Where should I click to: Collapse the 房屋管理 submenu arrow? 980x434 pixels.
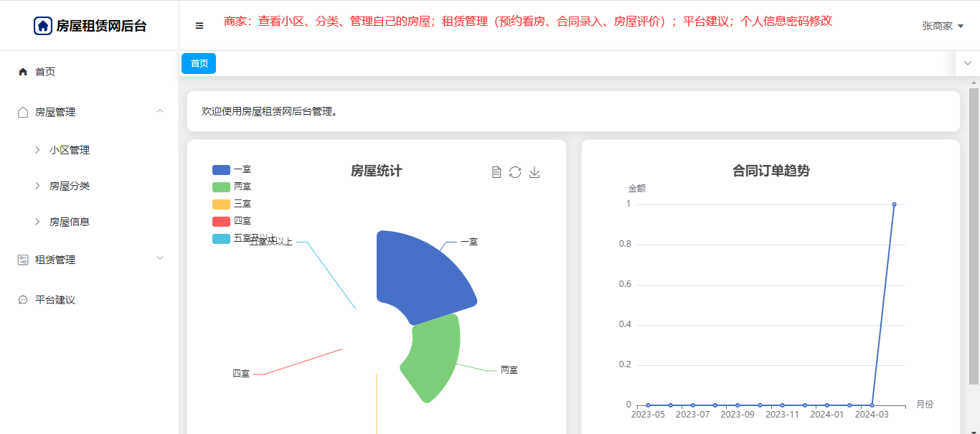160,111
